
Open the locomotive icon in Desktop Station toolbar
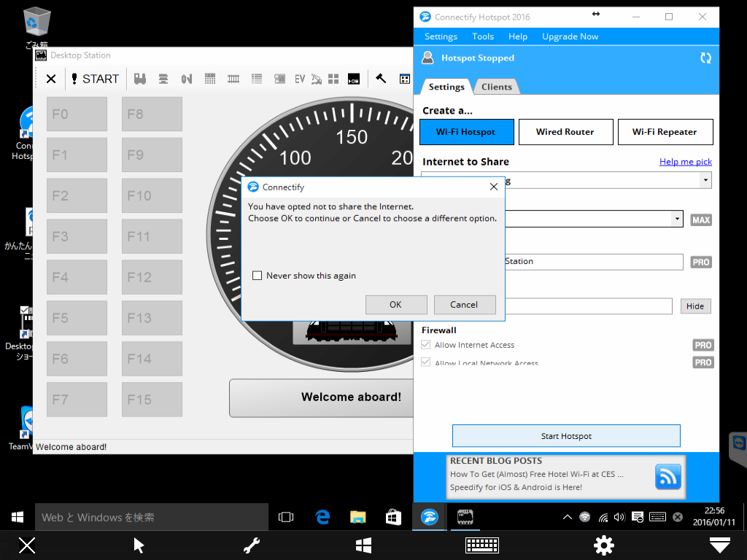point(139,79)
